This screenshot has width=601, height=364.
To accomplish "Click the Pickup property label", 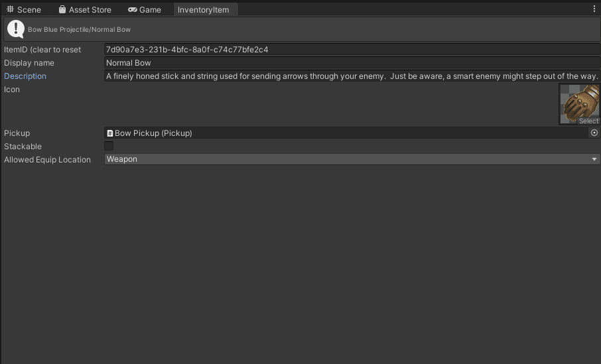I will click(17, 133).
